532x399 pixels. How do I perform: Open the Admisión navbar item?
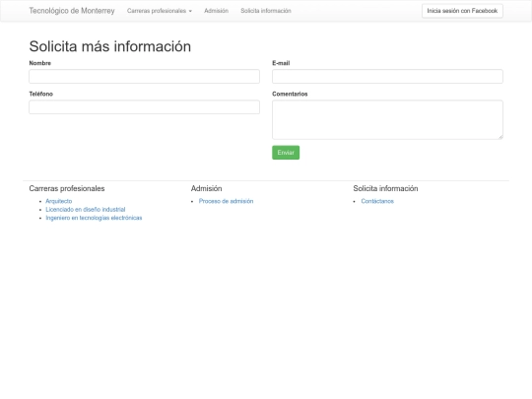point(216,11)
